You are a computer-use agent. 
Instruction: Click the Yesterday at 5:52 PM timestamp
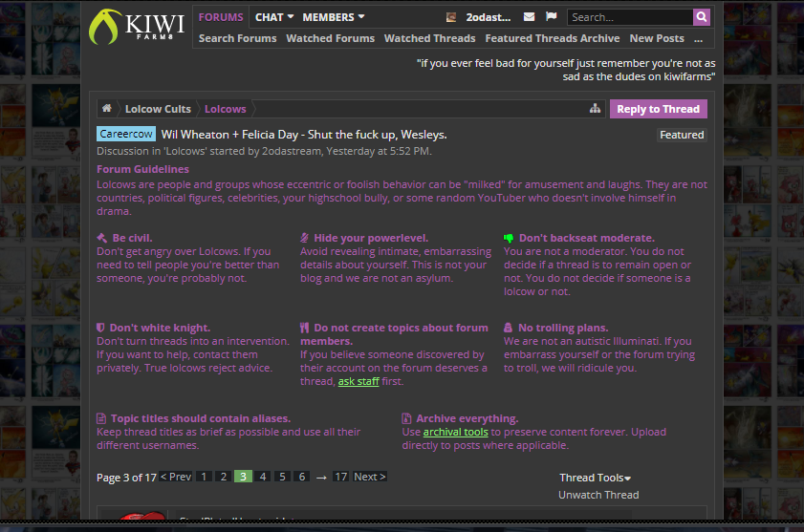pyautogui.click(x=378, y=151)
